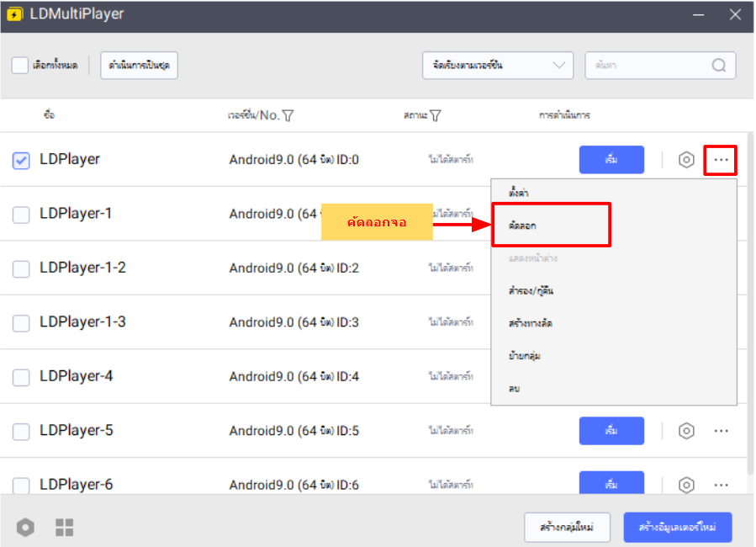Select the LDPlayer-4 name text

point(77,376)
